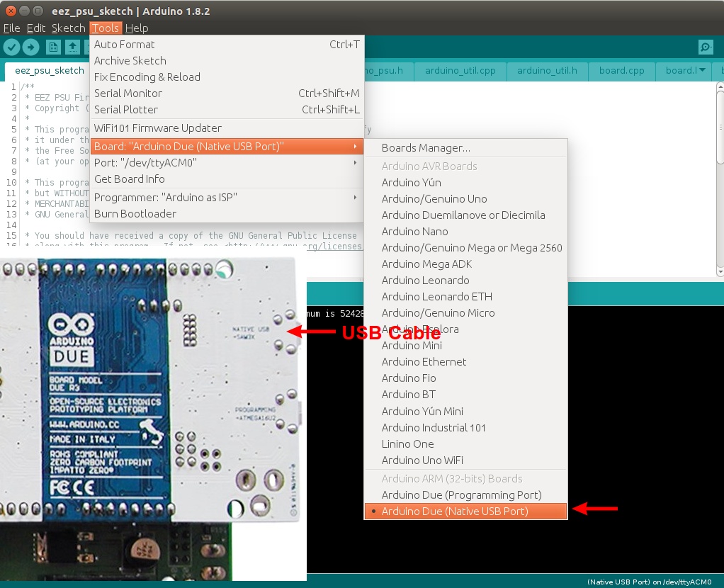Select the Arduino Fio board
Viewport: 724px width, 588px height.
click(x=466, y=378)
